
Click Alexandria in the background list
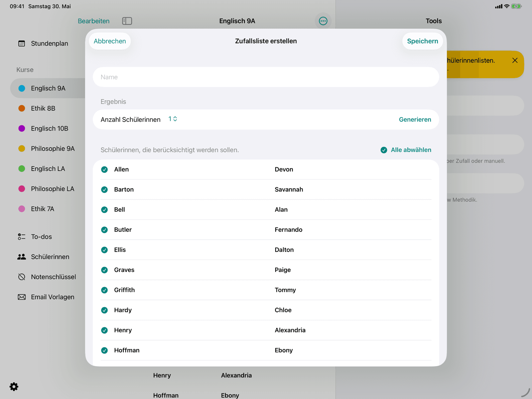coord(236,375)
